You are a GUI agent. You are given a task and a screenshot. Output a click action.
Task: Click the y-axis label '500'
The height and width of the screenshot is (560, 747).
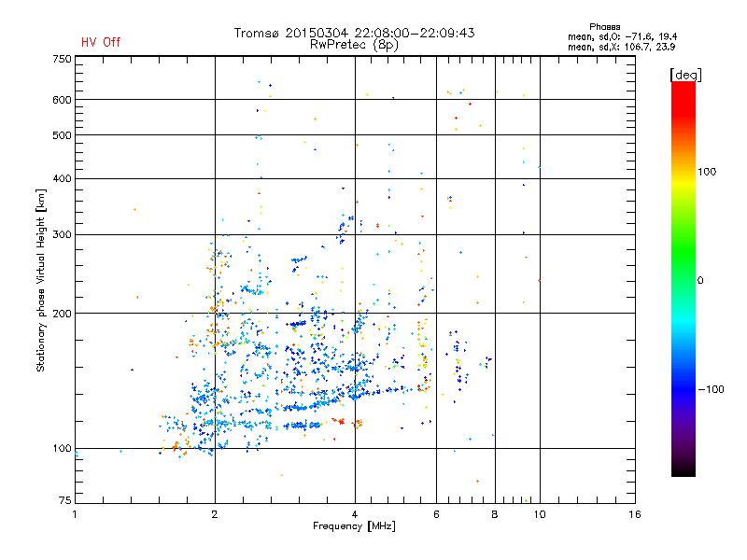tap(62, 135)
